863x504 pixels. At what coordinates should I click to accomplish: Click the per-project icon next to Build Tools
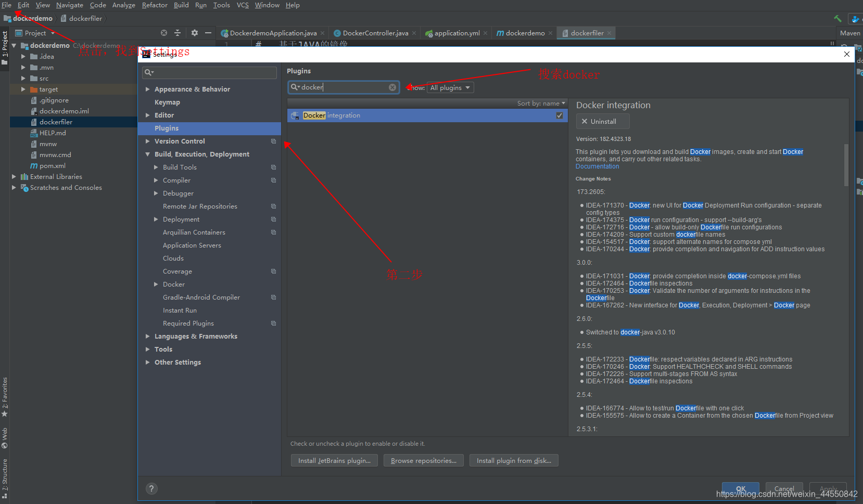(x=273, y=167)
